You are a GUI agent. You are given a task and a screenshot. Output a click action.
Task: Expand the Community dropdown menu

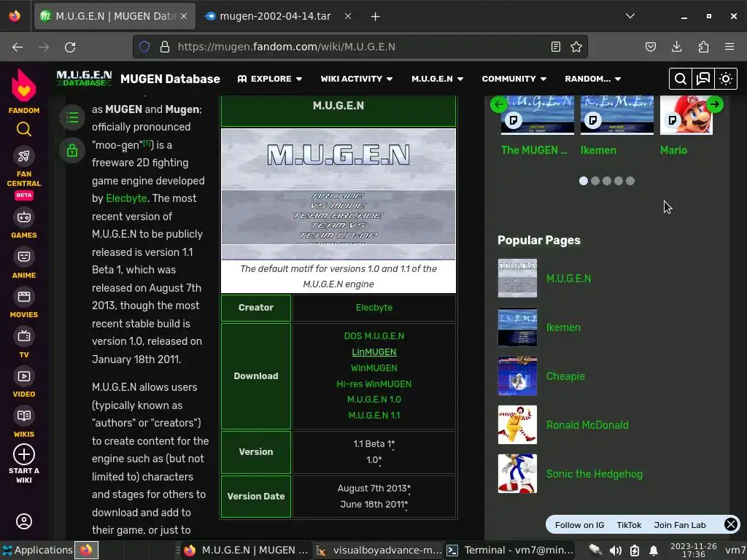click(514, 79)
